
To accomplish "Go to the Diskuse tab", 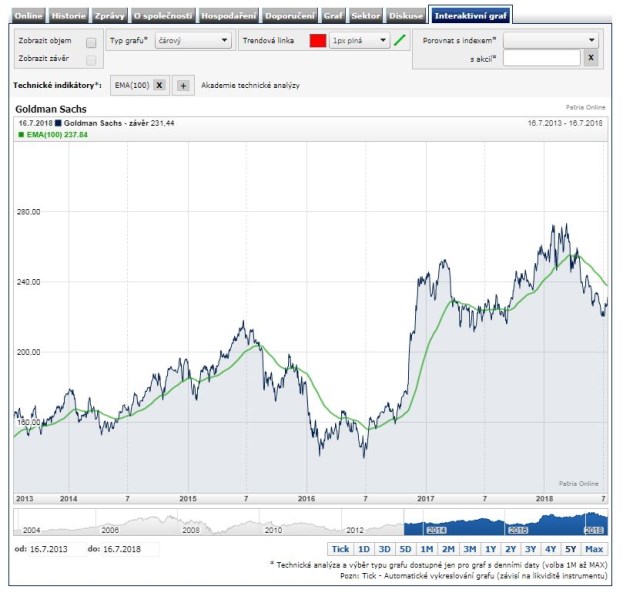I will [405, 16].
